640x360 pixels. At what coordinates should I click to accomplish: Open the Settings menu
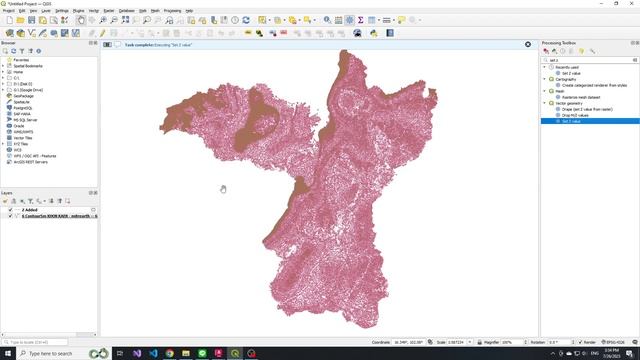click(x=62, y=11)
